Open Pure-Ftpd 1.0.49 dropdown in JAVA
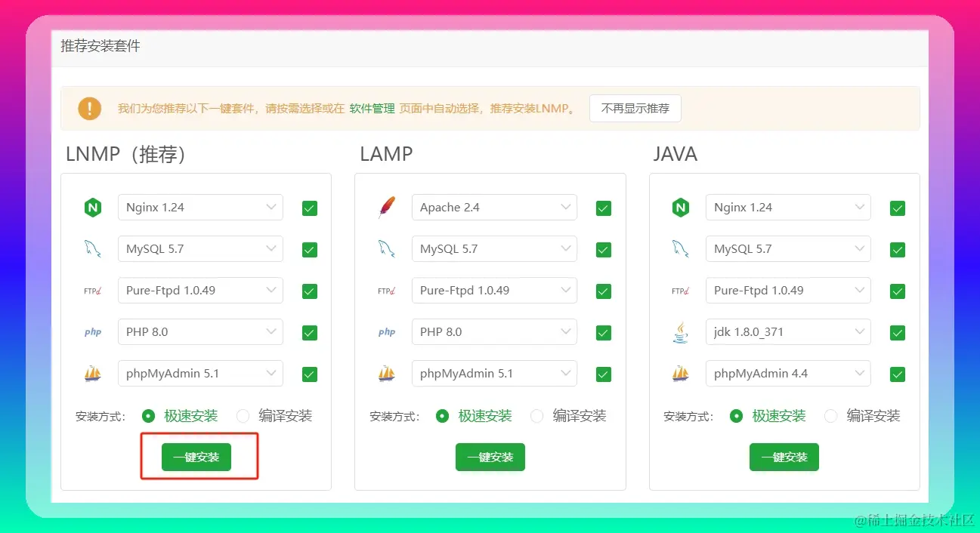Viewport: 980px width, 533px height. pos(788,291)
